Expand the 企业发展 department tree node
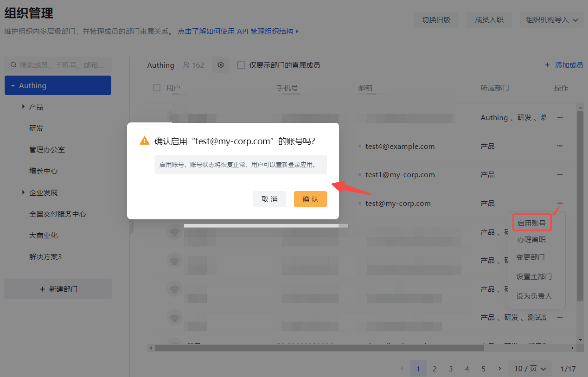588x377 pixels. click(x=23, y=192)
